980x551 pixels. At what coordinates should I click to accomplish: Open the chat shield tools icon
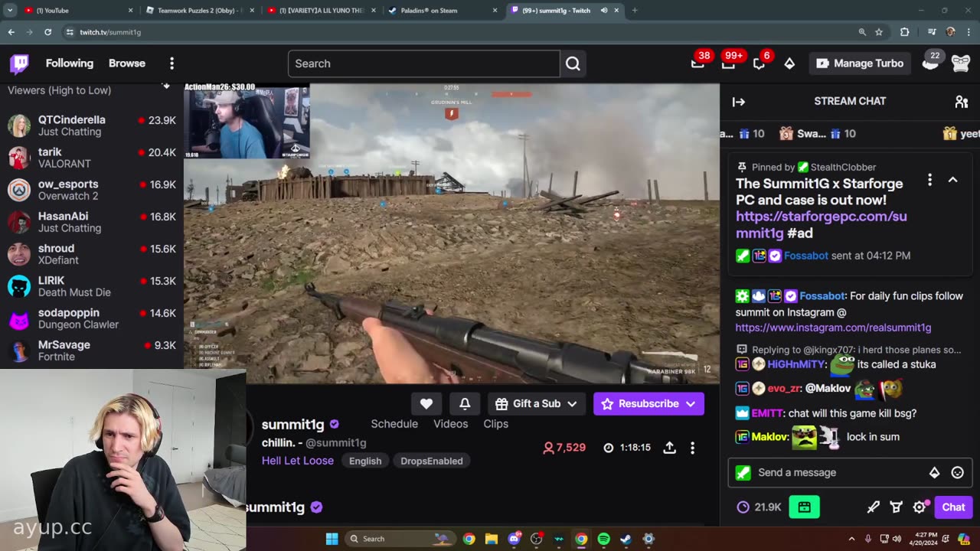[897, 507]
